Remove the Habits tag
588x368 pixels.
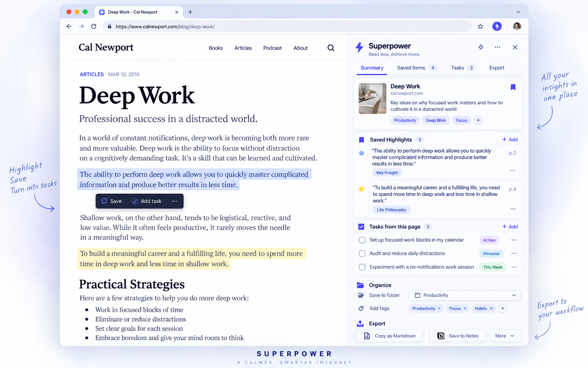[491, 309]
